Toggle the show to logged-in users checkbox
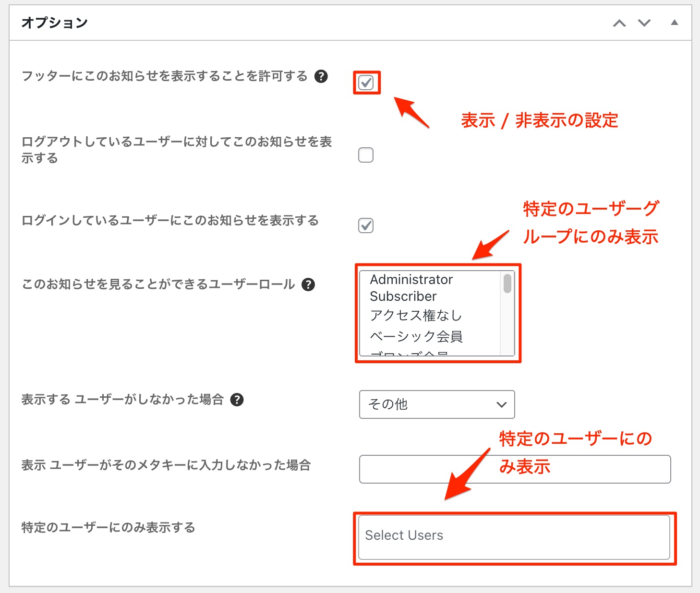700x593 pixels. click(x=366, y=225)
